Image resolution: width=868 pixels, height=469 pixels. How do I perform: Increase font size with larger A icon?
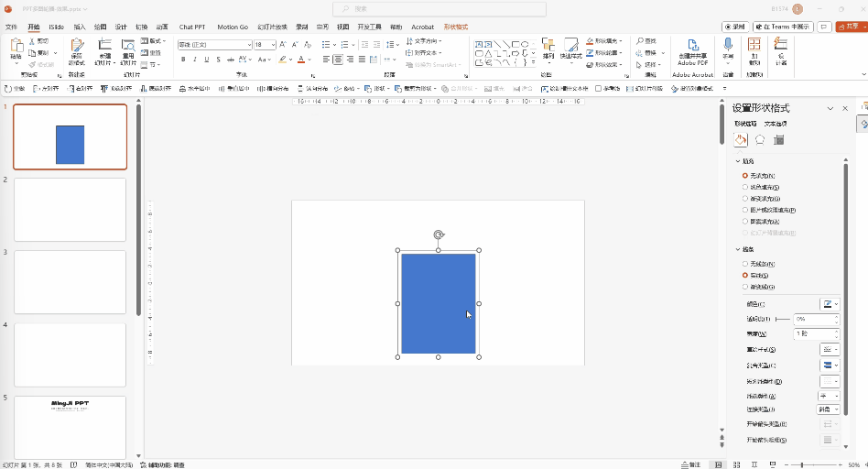click(283, 44)
